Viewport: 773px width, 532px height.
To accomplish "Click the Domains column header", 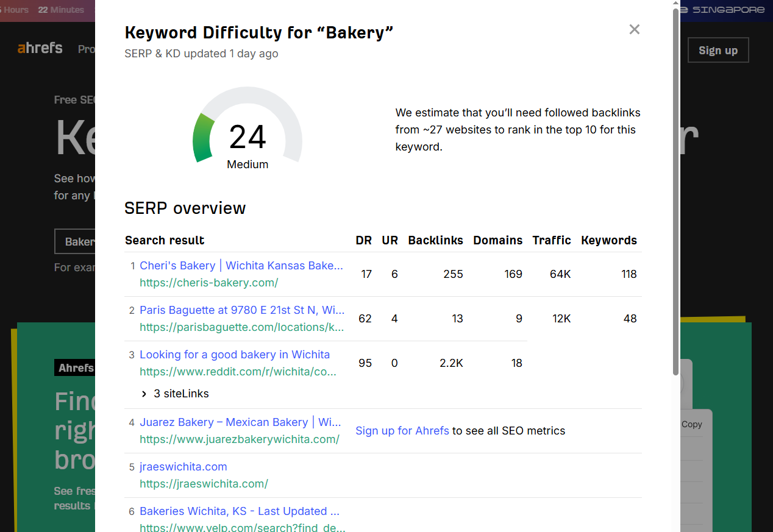I will tap(498, 240).
